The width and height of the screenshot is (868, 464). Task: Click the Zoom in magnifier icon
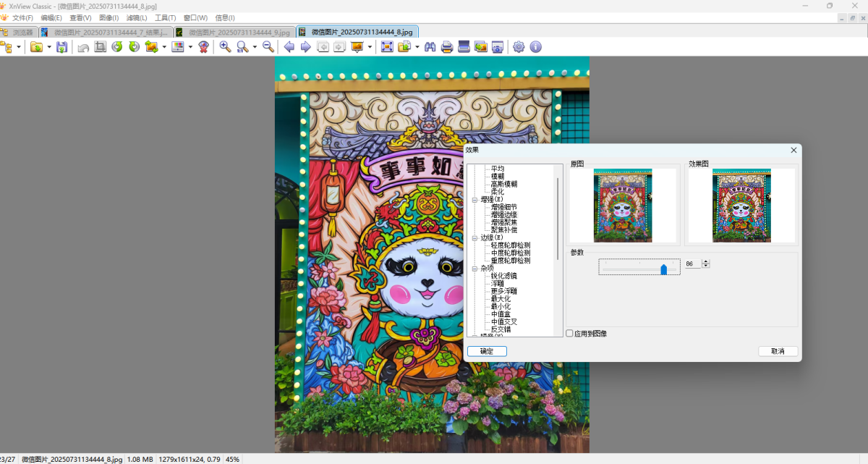point(225,47)
